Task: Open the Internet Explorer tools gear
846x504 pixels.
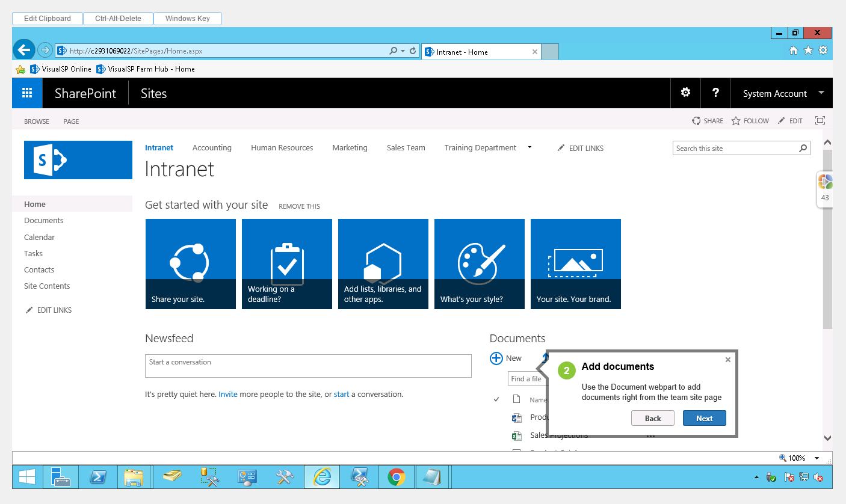Action: click(x=823, y=51)
